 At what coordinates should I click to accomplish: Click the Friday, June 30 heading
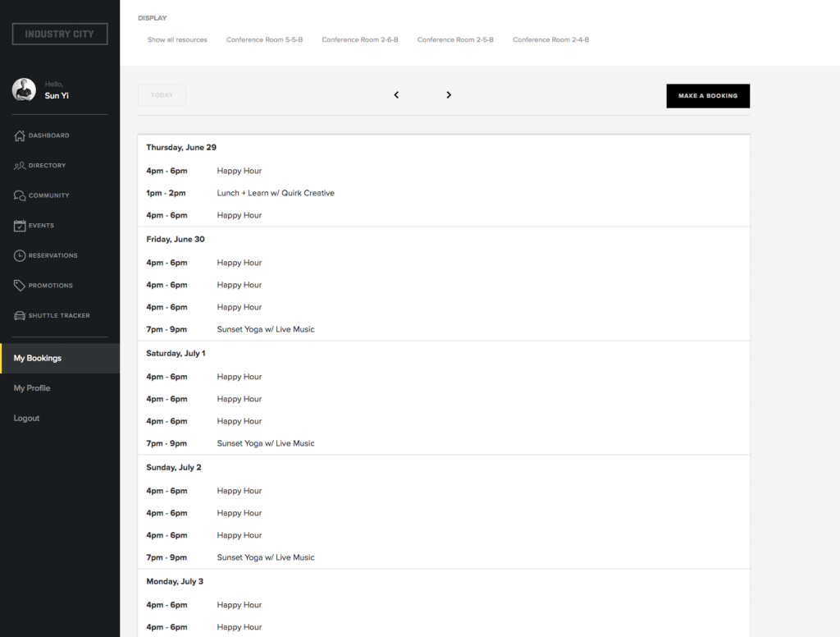[176, 239]
